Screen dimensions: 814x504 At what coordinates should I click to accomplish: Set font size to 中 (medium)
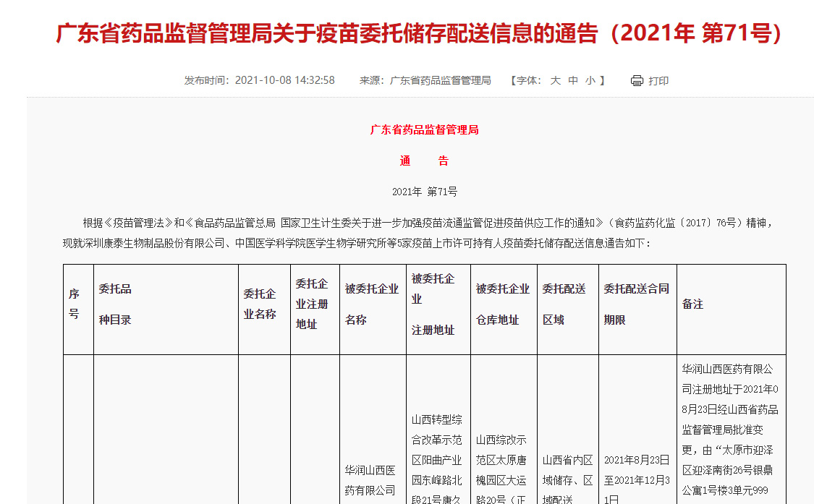point(573,80)
